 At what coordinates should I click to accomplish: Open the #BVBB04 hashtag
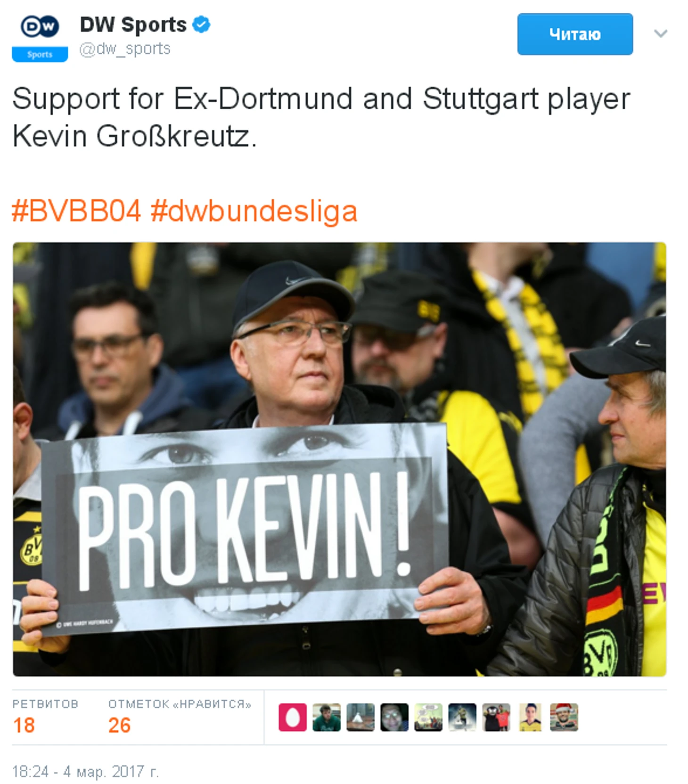point(76,211)
